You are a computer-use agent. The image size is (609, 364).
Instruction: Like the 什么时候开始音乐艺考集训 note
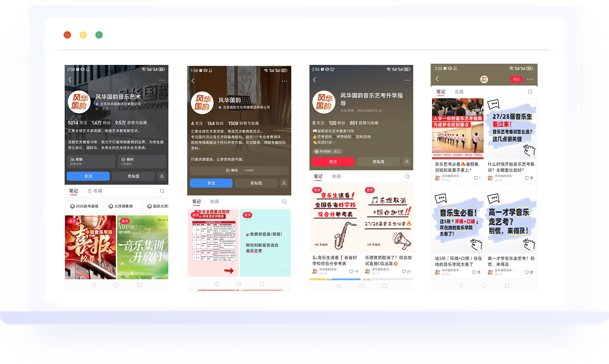click(527, 178)
